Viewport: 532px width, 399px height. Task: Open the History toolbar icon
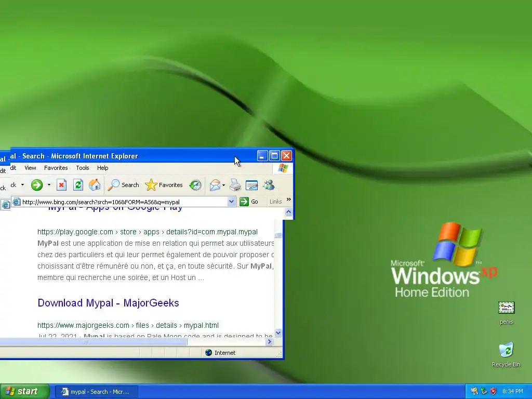[x=195, y=185]
